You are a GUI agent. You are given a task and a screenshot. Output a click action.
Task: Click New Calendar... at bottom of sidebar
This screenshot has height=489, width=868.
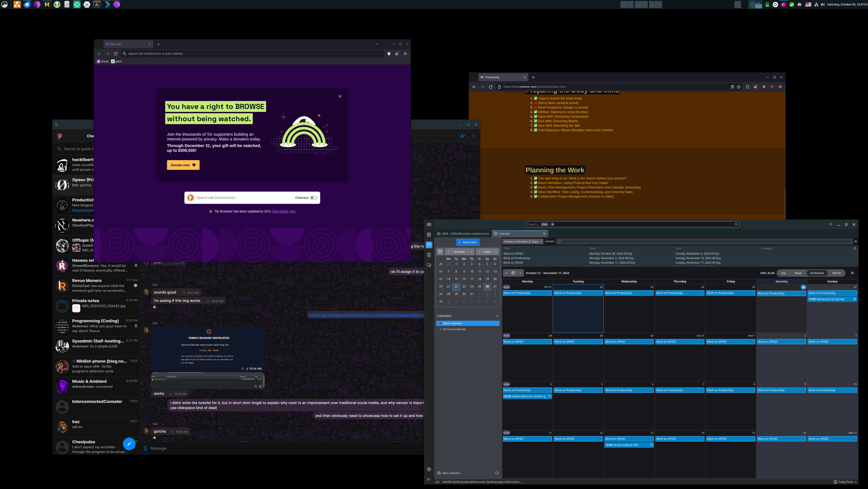coord(449,473)
